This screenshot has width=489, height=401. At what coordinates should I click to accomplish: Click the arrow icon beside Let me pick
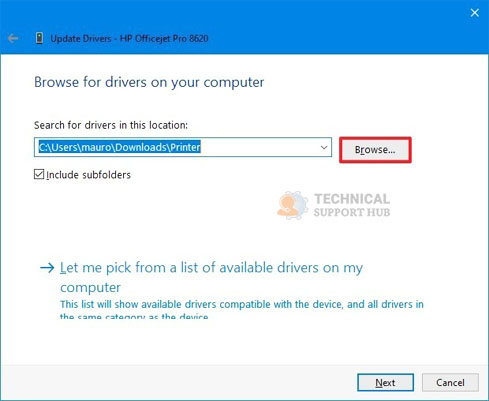click(47, 268)
